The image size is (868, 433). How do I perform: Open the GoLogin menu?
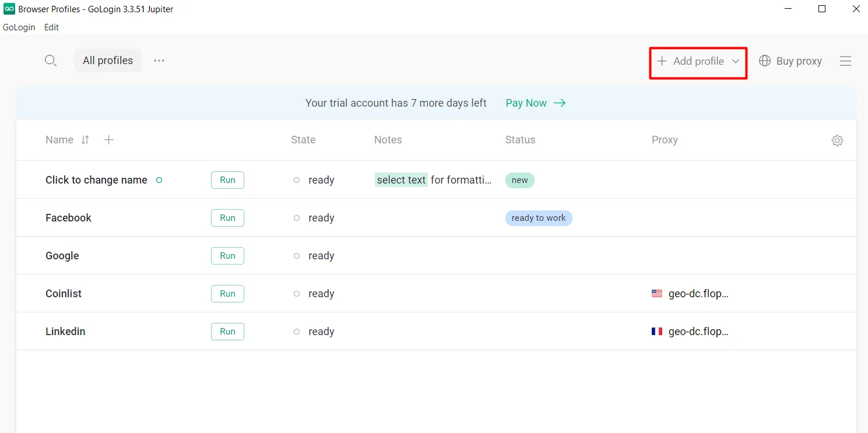click(x=19, y=27)
